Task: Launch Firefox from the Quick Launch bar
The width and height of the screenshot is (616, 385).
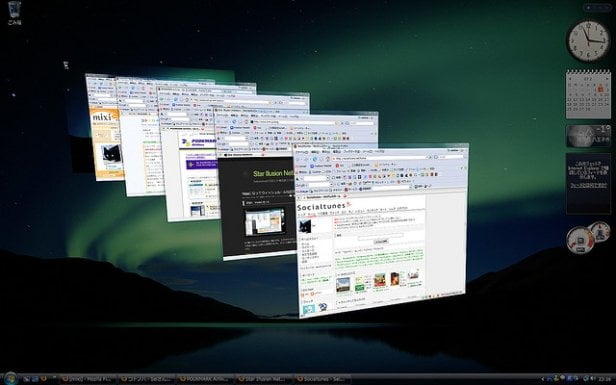Action: pos(44,379)
